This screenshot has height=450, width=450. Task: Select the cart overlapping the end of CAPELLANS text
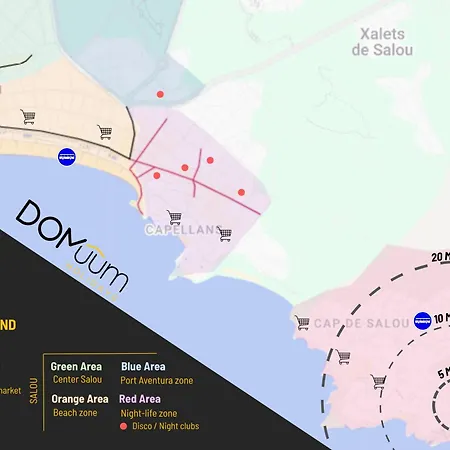click(224, 234)
